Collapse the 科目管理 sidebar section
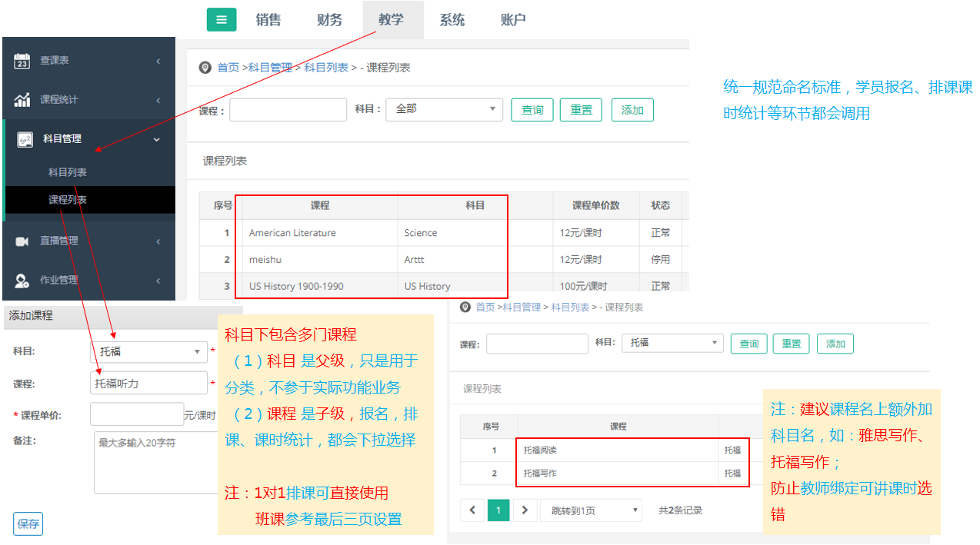Viewport: 980px width, 545px height. pos(157,139)
